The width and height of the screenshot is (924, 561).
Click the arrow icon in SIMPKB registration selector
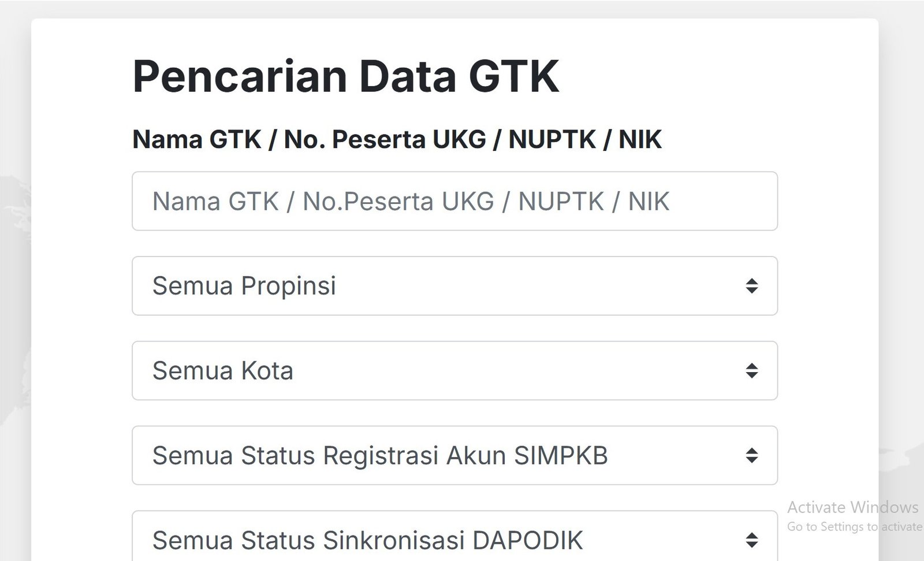point(751,456)
